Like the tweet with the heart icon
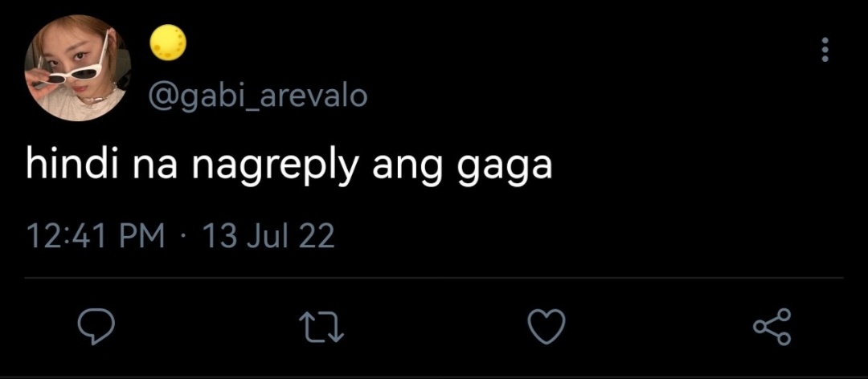The height and width of the screenshot is (379, 868). [547, 327]
